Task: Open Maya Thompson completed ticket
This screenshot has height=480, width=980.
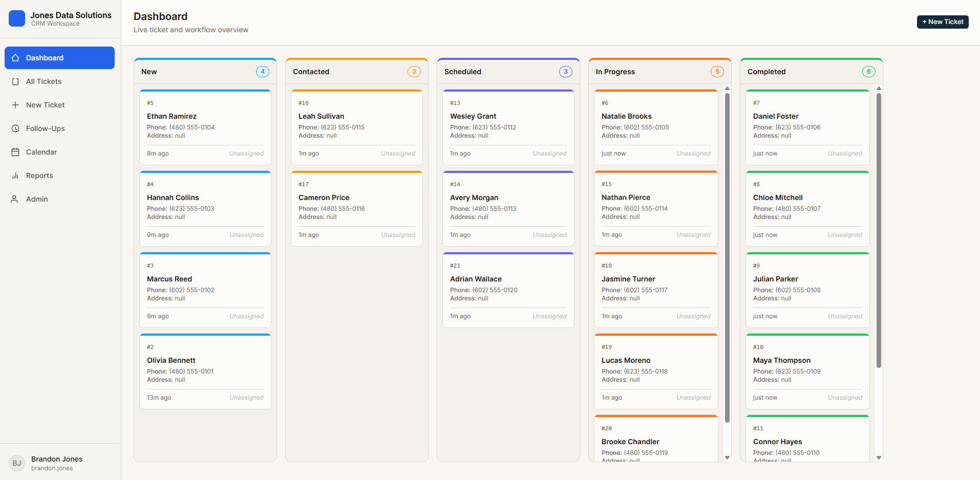Action: (x=807, y=372)
